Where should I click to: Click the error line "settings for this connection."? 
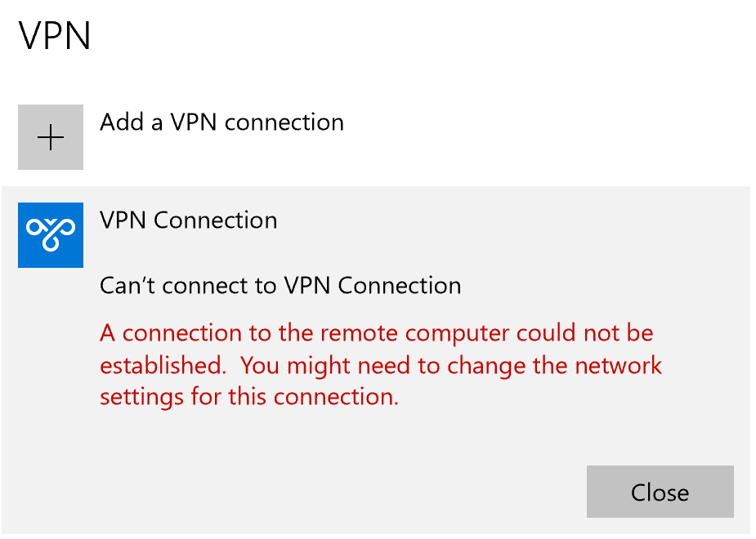[x=249, y=397]
